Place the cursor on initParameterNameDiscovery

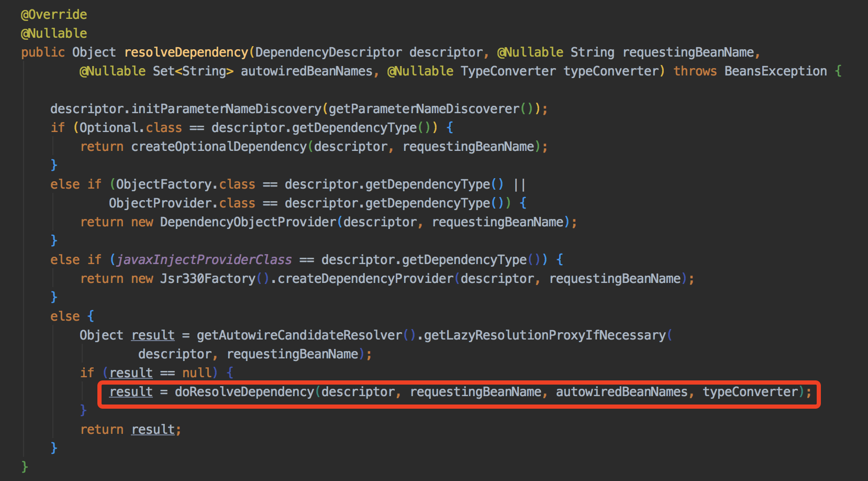coord(226,109)
